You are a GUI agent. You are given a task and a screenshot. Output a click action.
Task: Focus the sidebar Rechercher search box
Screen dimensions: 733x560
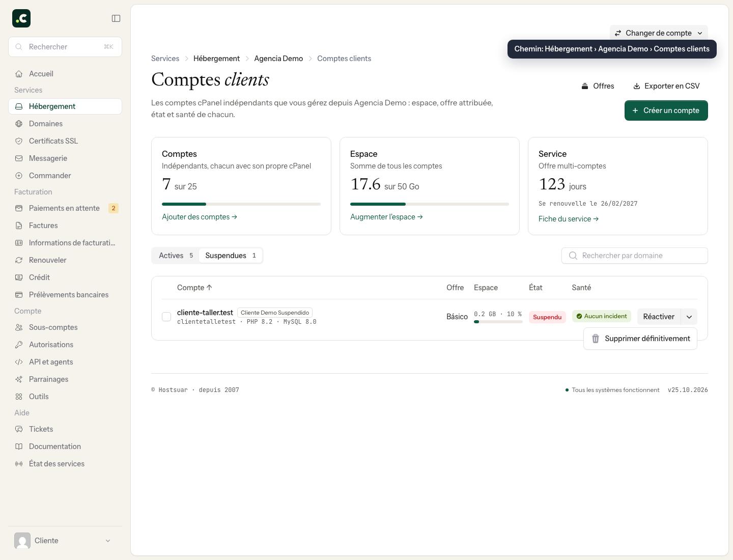[65, 47]
